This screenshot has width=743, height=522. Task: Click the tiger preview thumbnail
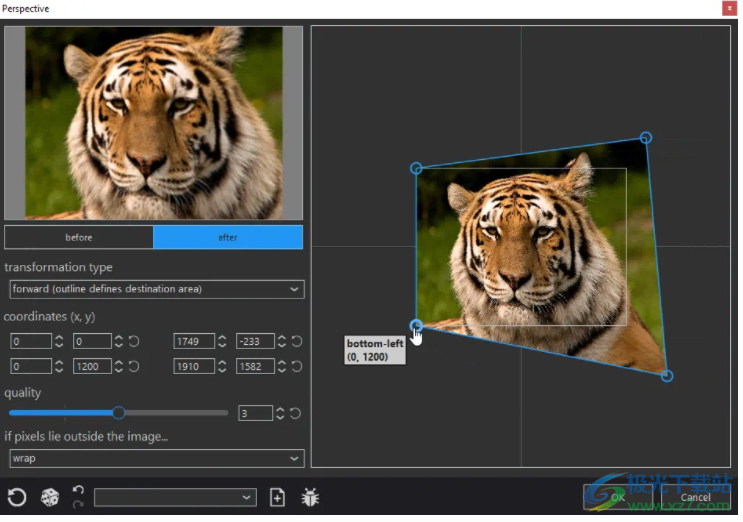coord(154,123)
